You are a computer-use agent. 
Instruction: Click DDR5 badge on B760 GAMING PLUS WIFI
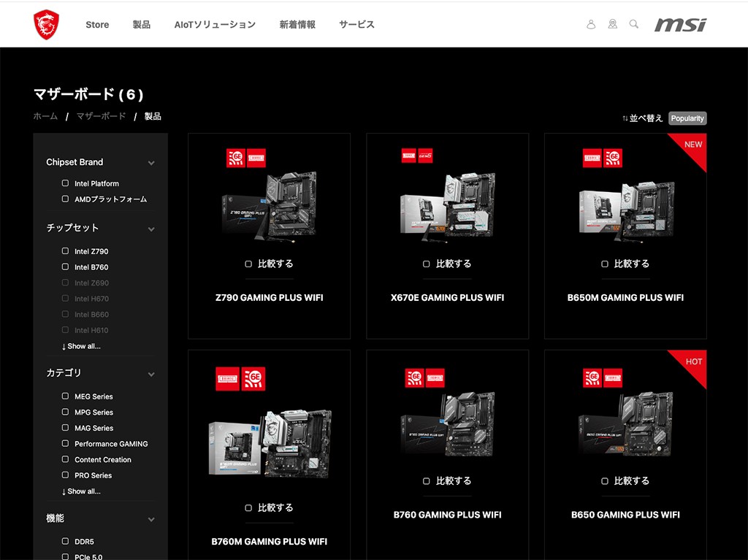pos(435,377)
